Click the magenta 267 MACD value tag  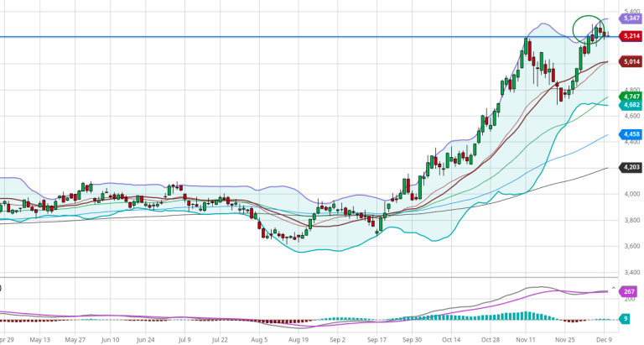(631, 290)
